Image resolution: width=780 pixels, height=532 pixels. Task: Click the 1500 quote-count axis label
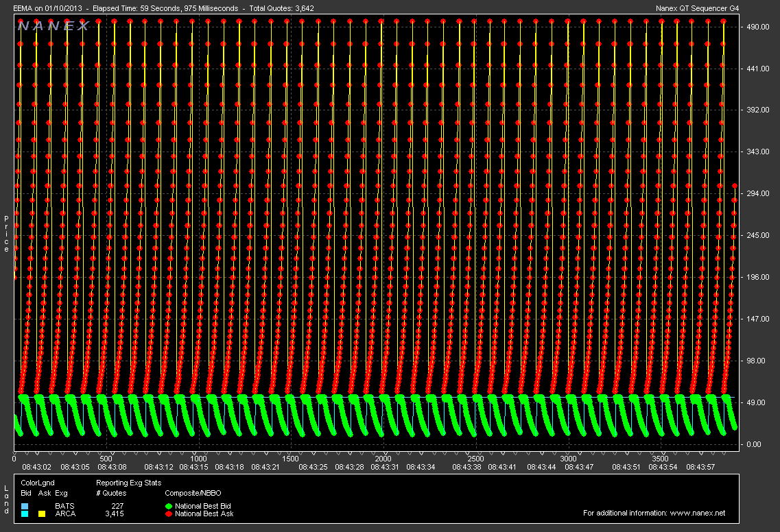290,459
